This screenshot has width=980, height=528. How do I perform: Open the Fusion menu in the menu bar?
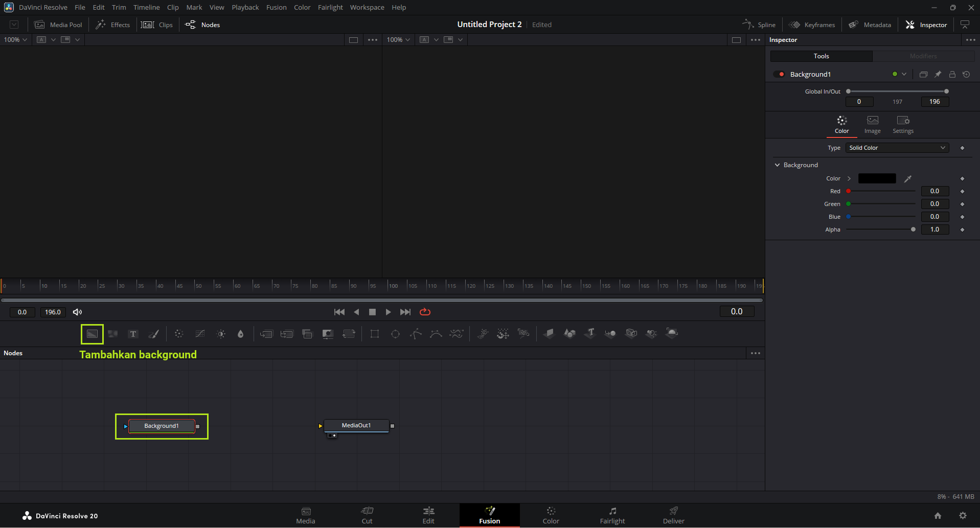pyautogui.click(x=276, y=8)
